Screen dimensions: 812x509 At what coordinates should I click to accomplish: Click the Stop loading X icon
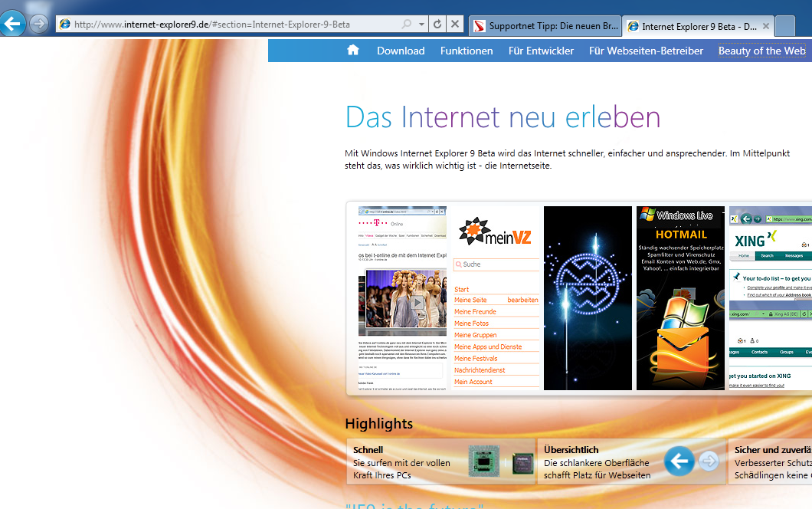pyautogui.click(x=455, y=24)
